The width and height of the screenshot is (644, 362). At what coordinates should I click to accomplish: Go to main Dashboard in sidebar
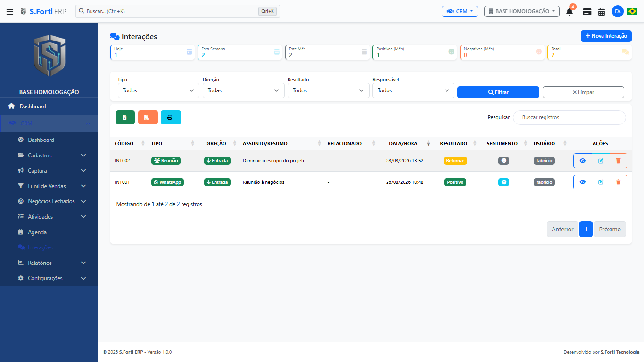coord(49,107)
